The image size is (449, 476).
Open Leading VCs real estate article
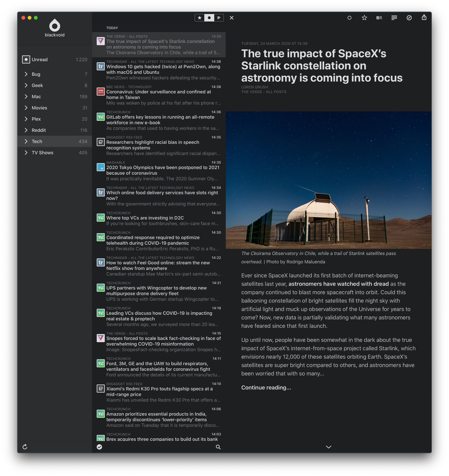click(159, 316)
